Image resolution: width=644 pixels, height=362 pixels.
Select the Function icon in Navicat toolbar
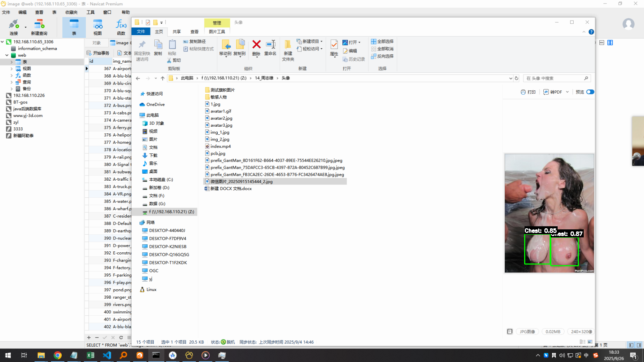pyautogui.click(x=121, y=27)
